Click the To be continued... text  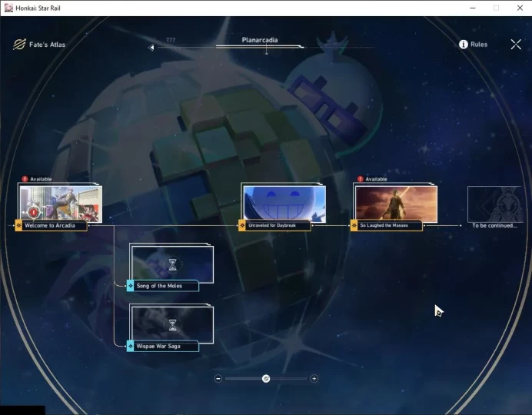[494, 225]
